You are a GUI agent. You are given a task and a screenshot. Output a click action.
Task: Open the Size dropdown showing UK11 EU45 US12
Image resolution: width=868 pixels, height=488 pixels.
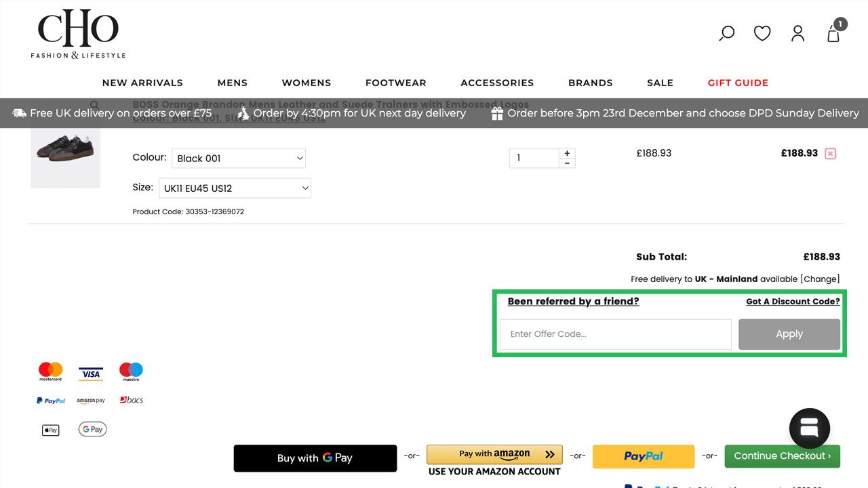235,188
